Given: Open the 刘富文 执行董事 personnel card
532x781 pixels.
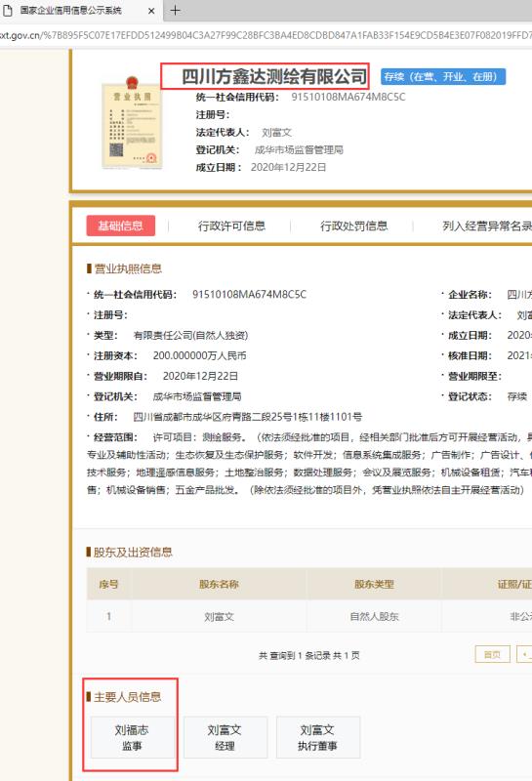Looking at the screenshot, I should pos(318,738).
